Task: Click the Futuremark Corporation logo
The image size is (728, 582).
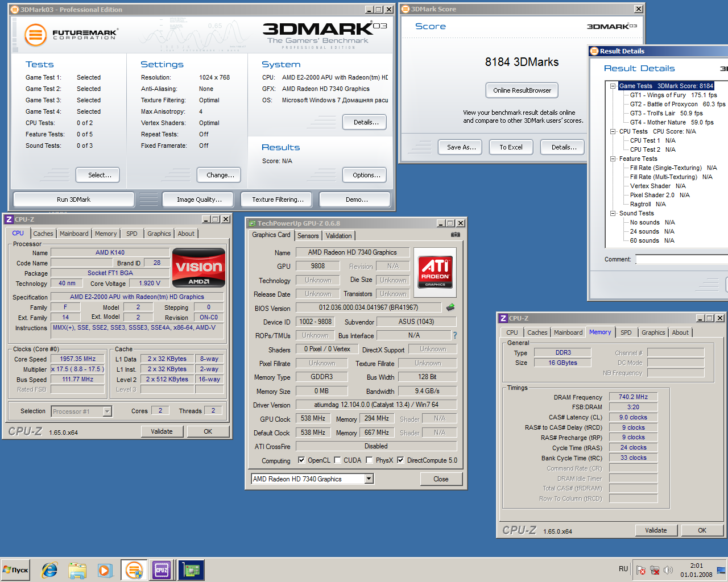Action: click(x=71, y=35)
